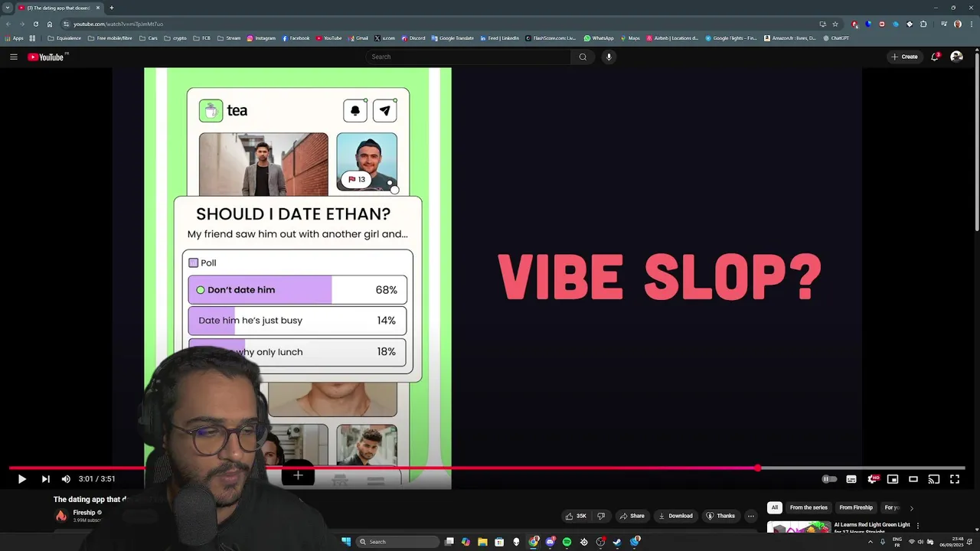The image size is (980, 551).
Task: Open Steam from the taskbar
Action: coord(617,542)
